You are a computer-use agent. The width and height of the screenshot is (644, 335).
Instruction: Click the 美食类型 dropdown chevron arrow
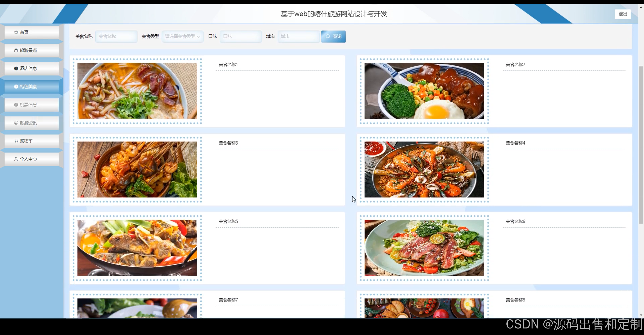[x=198, y=37]
